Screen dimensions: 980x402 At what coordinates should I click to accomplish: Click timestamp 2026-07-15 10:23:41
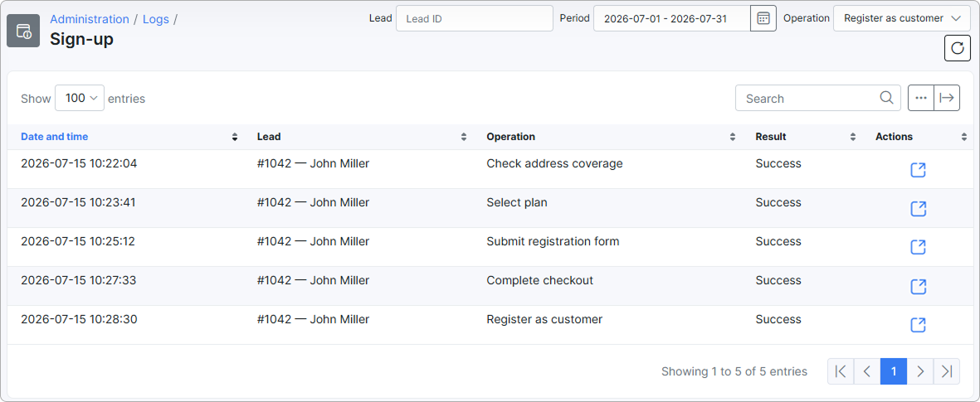click(x=78, y=202)
